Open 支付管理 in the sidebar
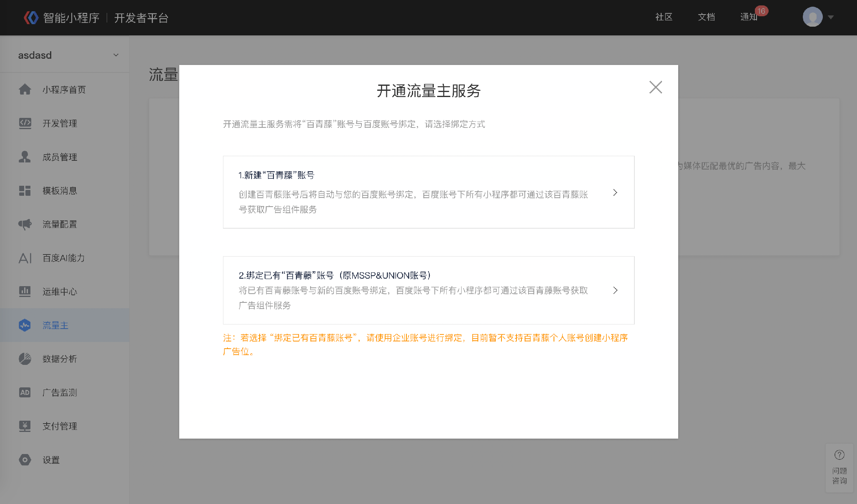The image size is (857, 504). 65,427
